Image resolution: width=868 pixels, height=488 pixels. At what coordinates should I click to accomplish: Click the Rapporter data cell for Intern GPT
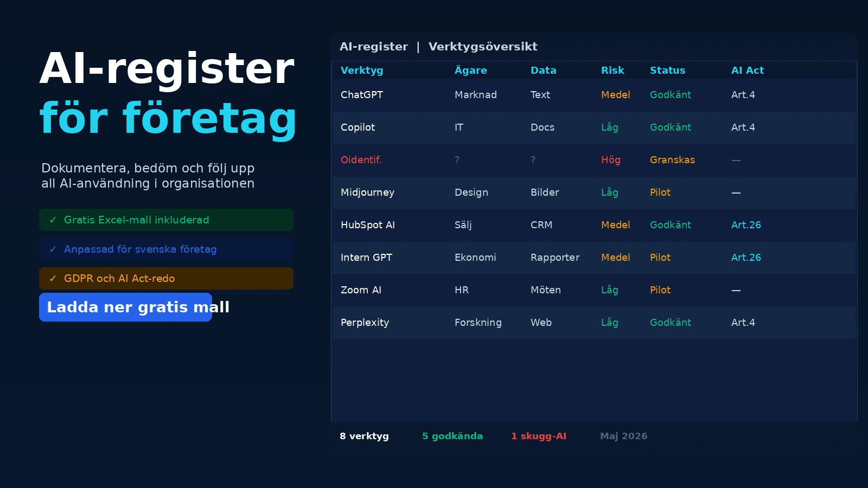pos(555,258)
